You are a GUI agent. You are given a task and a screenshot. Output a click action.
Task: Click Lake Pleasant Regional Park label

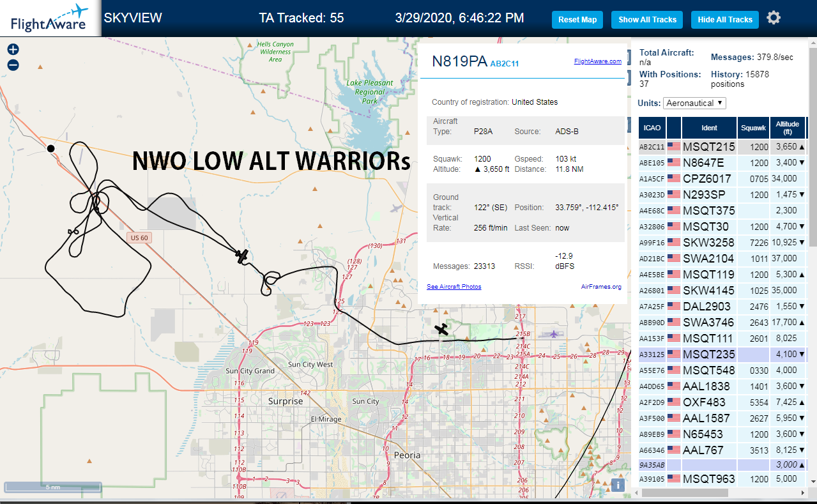click(x=370, y=91)
